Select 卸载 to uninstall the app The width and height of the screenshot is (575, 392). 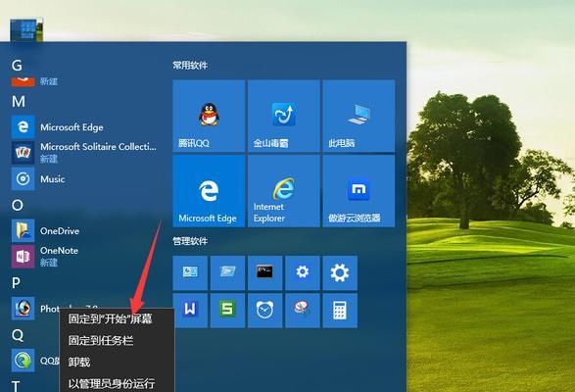pos(117,362)
